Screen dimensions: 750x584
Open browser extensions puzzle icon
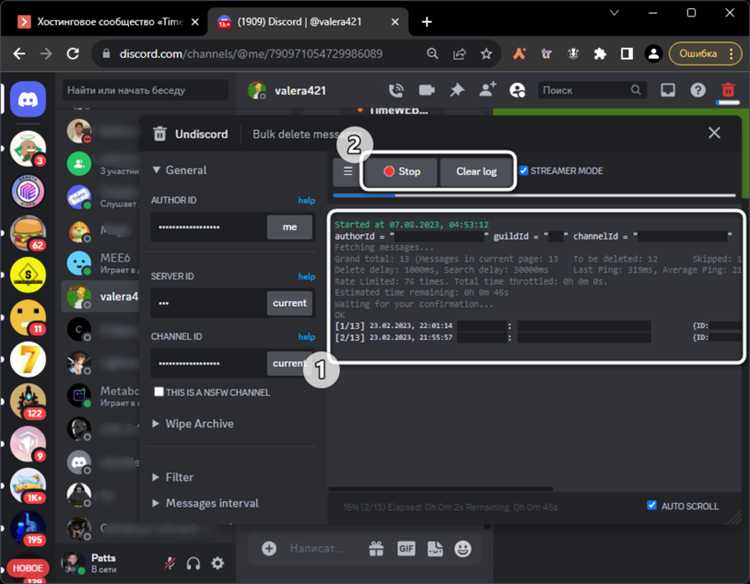click(x=600, y=54)
